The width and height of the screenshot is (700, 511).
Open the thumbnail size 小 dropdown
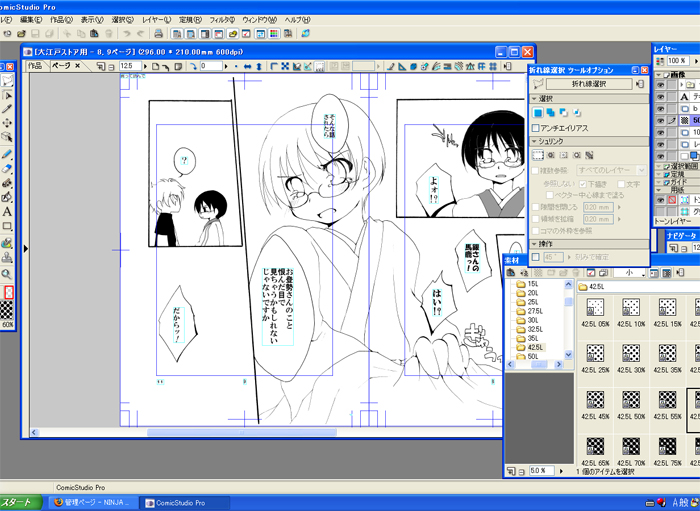click(630, 273)
